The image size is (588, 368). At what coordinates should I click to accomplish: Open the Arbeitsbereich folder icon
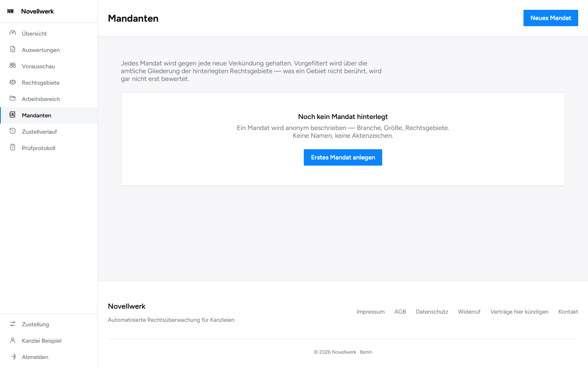click(x=13, y=99)
